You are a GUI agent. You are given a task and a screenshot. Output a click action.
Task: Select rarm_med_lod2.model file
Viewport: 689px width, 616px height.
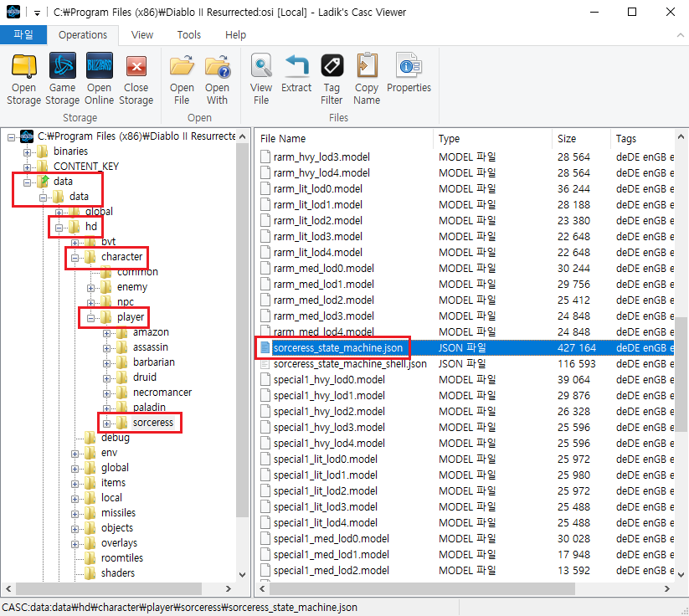323,300
